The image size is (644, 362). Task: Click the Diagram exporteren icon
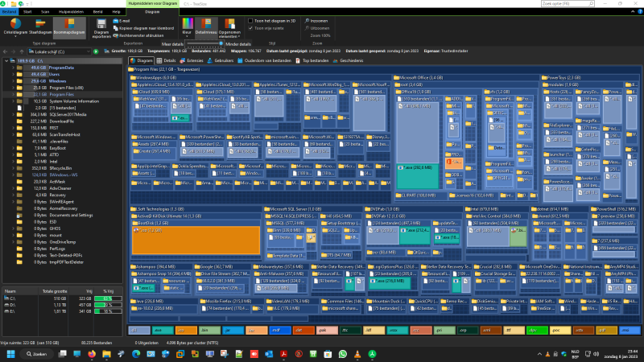pos(101,27)
